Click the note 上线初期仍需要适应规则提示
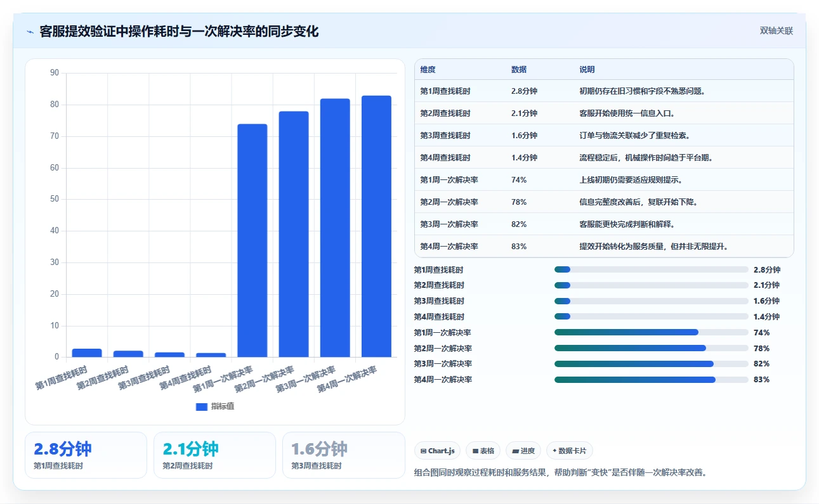 click(631, 179)
